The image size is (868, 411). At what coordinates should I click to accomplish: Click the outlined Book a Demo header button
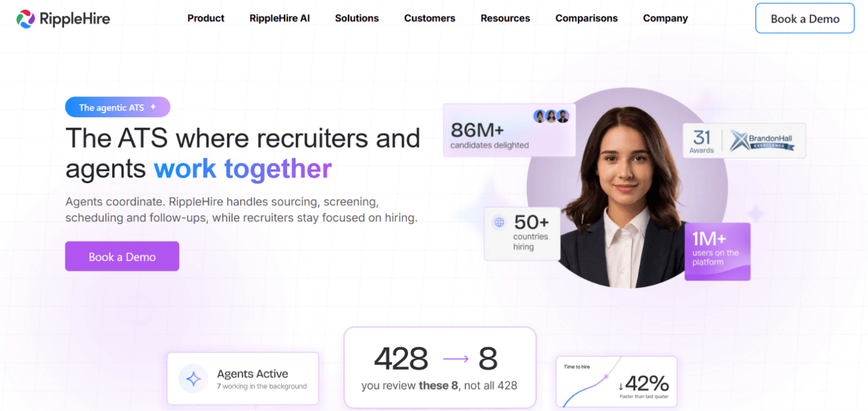click(x=805, y=18)
